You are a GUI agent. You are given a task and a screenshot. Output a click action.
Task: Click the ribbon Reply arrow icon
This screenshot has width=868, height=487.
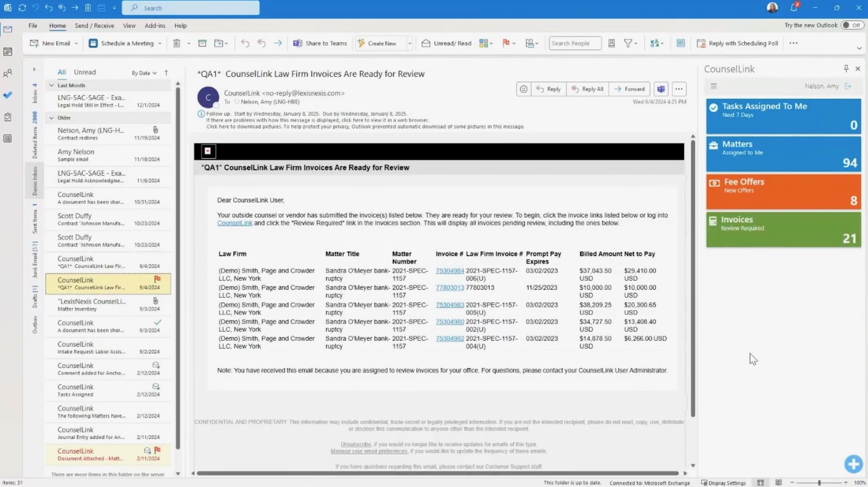pyautogui.click(x=245, y=43)
